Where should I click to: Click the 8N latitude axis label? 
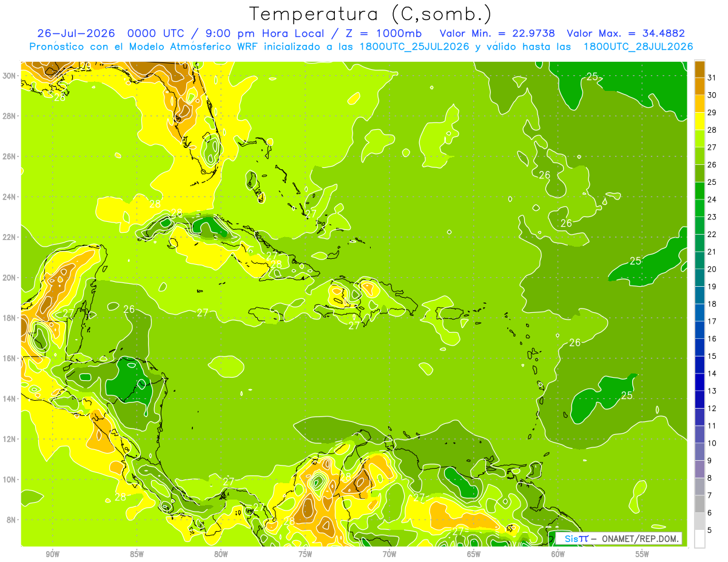tap(11, 520)
